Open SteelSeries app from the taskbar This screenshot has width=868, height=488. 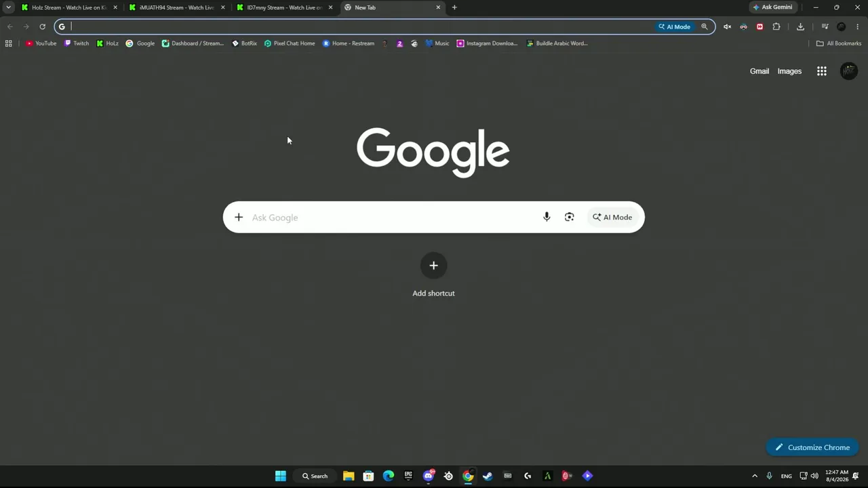(448, 476)
